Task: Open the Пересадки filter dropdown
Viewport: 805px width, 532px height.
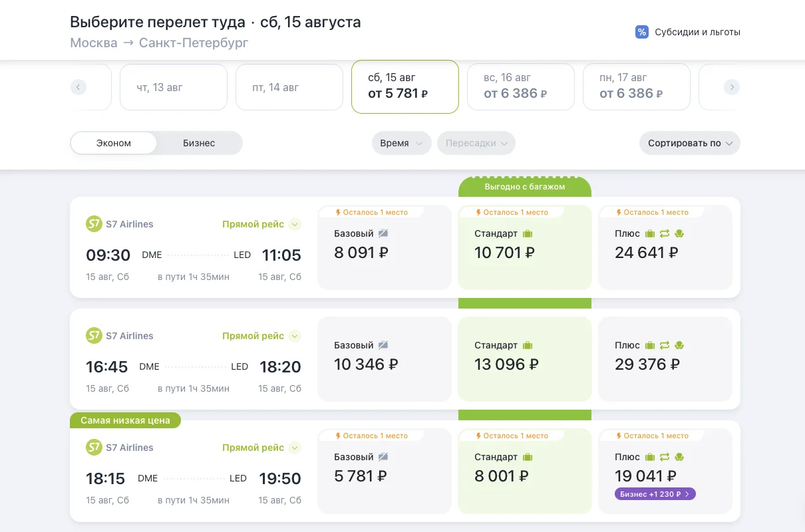Action: click(476, 143)
